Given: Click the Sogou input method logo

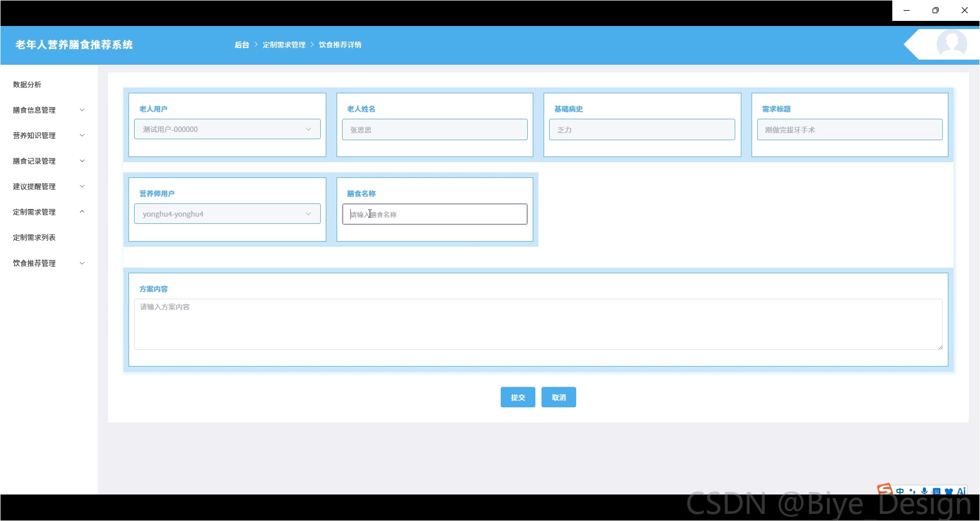Looking at the screenshot, I should pyautogui.click(x=885, y=489).
